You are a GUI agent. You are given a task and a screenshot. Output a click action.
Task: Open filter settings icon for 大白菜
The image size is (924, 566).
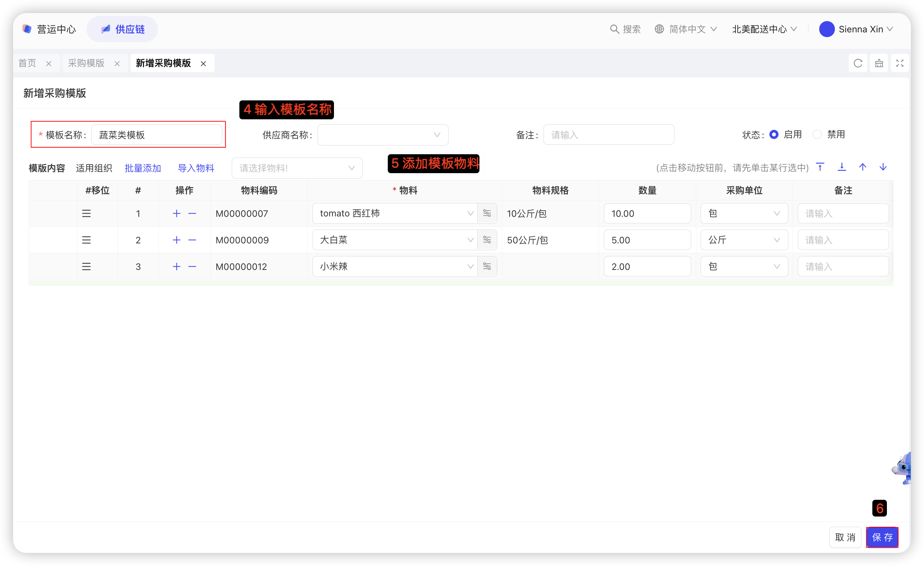487,240
